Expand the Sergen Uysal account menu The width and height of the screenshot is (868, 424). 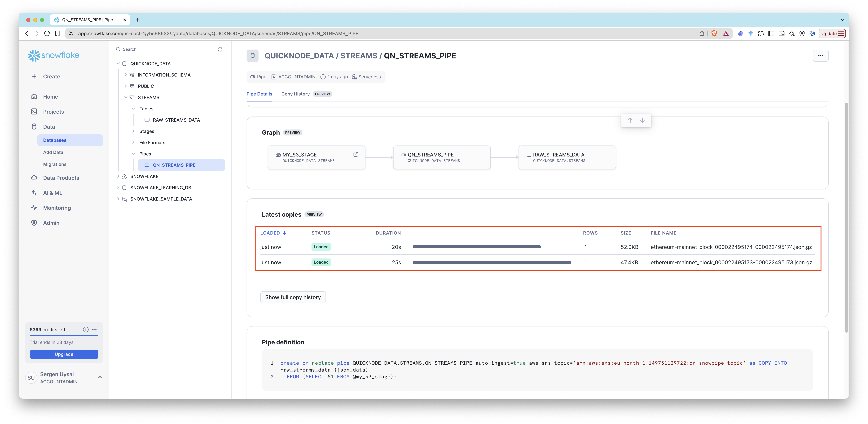coord(100,377)
